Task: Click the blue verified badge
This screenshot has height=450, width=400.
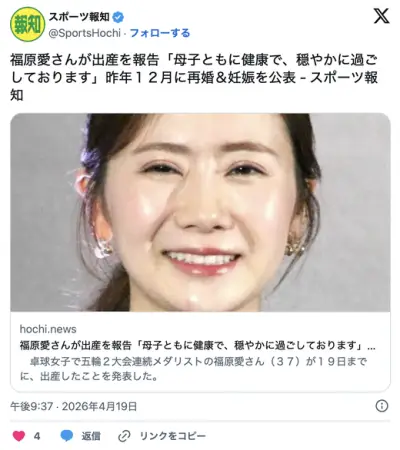Action: [118, 17]
